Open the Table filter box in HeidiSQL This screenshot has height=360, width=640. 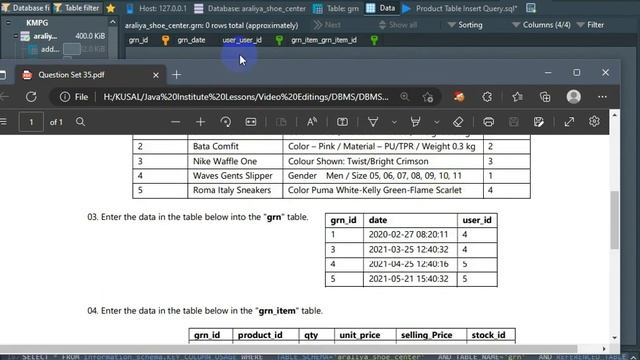click(x=77, y=8)
